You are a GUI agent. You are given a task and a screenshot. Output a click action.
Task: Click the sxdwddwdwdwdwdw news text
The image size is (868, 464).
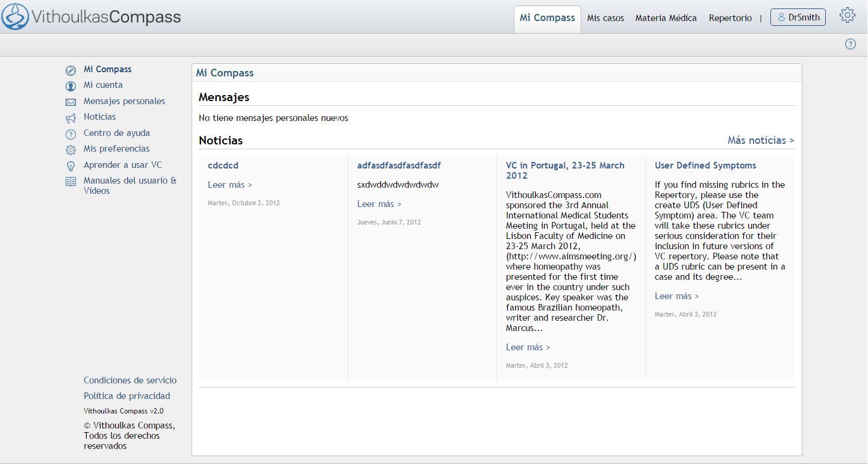pos(398,185)
